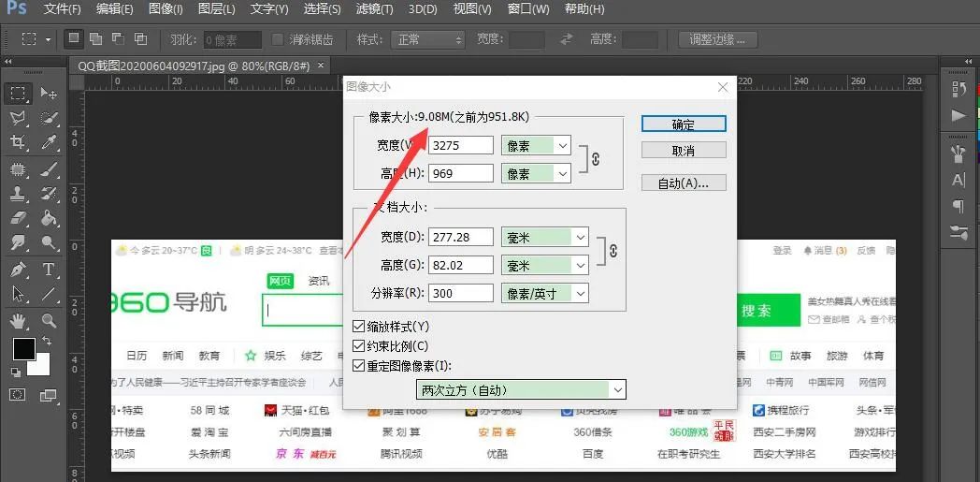Open pixel height unit 像素 dropdown
The height and width of the screenshot is (482, 980).
point(536,173)
